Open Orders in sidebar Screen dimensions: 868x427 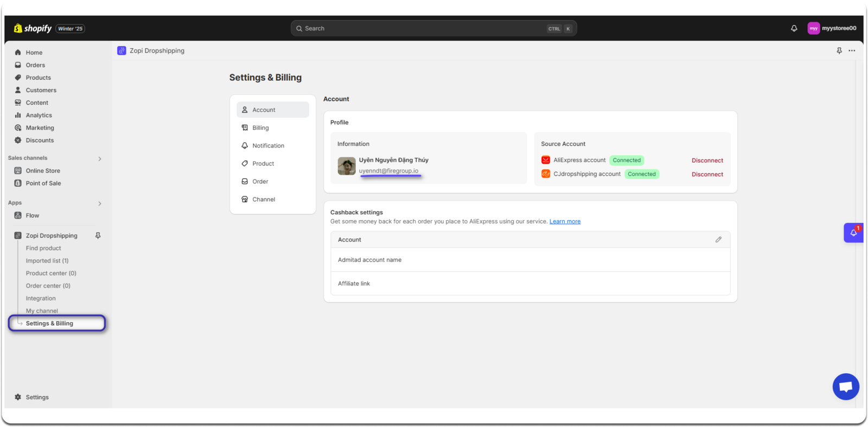coord(35,65)
